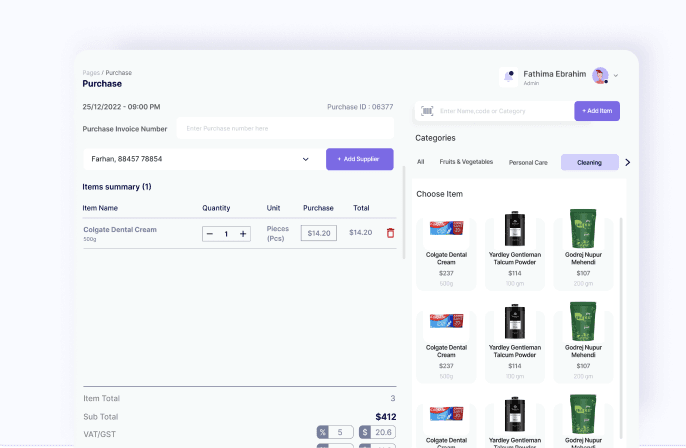Image resolution: width=686 pixels, height=448 pixels.
Task: Edit the $14.20 purchase price field
Action: (x=318, y=233)
